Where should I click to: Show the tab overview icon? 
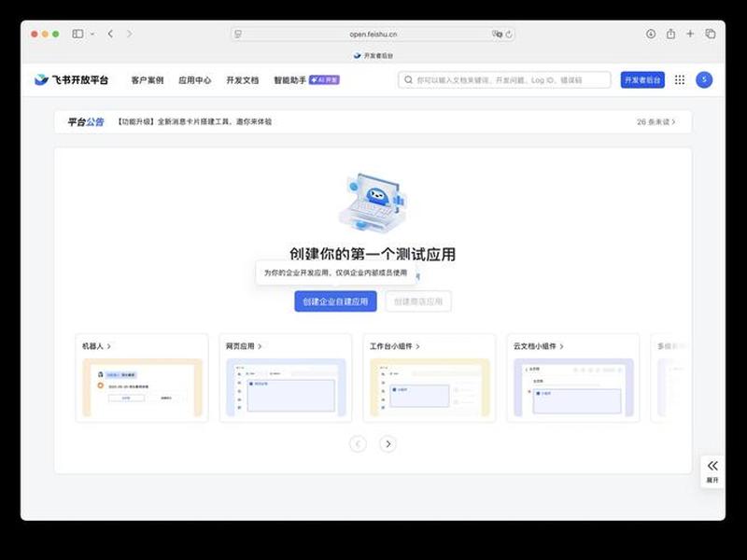tap(711, 34)
